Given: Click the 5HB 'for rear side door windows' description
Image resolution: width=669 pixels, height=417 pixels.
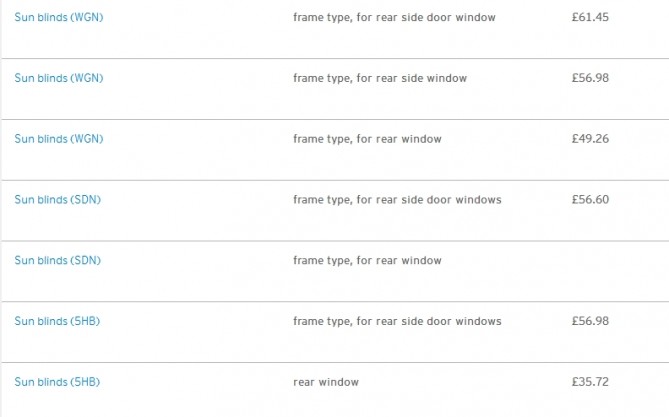Looking at the screenshot, I should click(397, 321).
